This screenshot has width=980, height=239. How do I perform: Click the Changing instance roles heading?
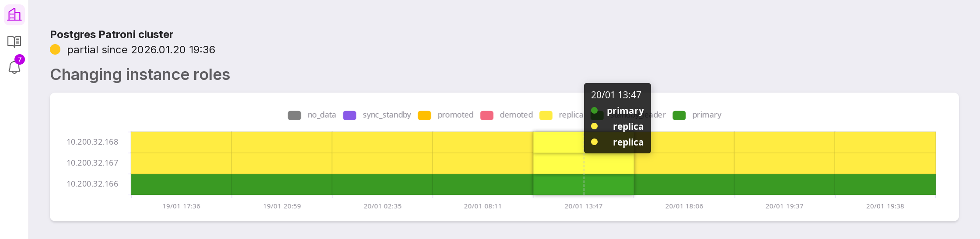tap(140, 75)
